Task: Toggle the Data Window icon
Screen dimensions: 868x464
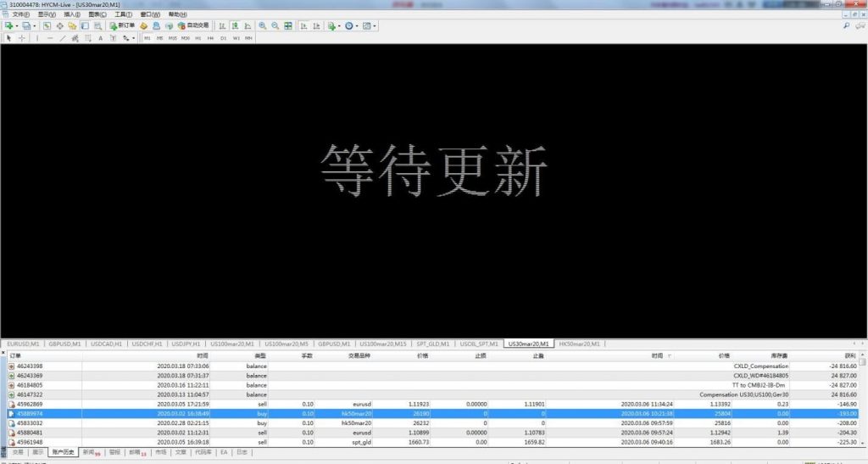Action: pyautogui.click(x=60, y=25)
